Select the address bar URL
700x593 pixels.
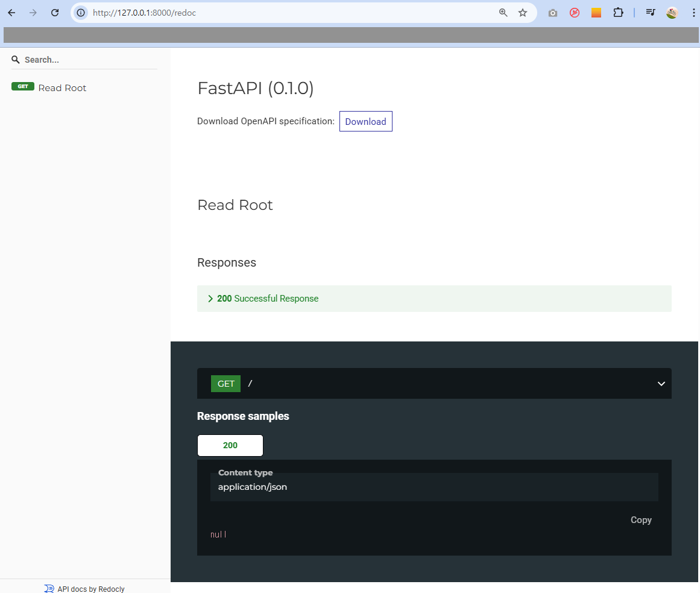pos(144,13)
